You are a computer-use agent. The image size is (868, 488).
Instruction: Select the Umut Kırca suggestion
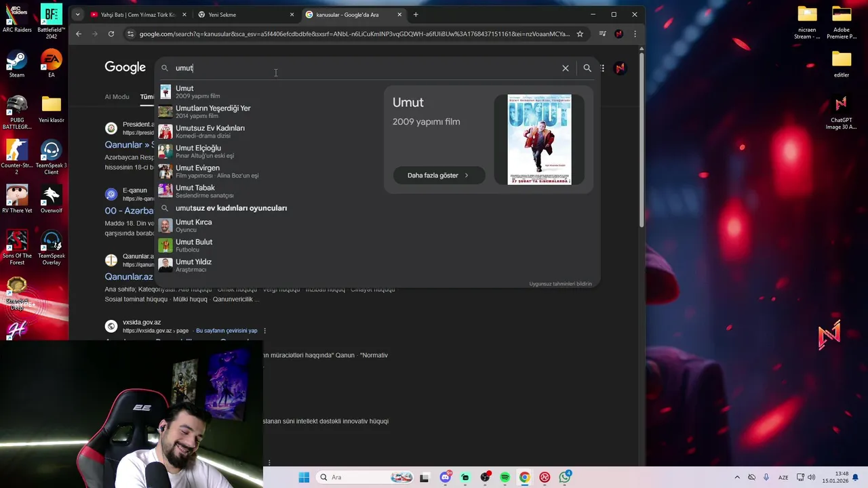tap(269, 226)
